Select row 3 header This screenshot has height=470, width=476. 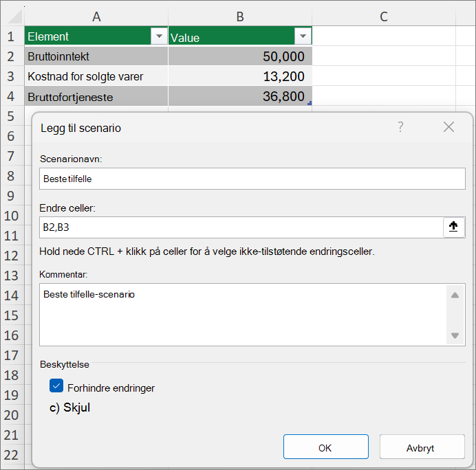click(x=12, y=76)
